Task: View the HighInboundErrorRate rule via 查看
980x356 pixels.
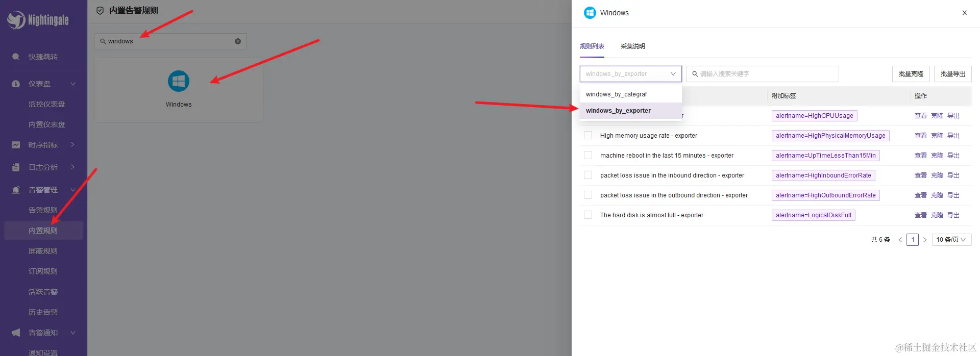Action: pyautogui.click(x=921, y=175)
